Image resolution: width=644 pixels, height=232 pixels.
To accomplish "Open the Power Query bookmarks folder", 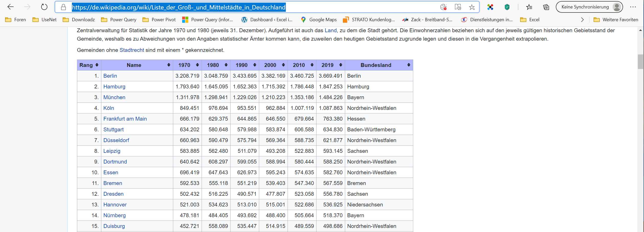I will click(119, 20).
